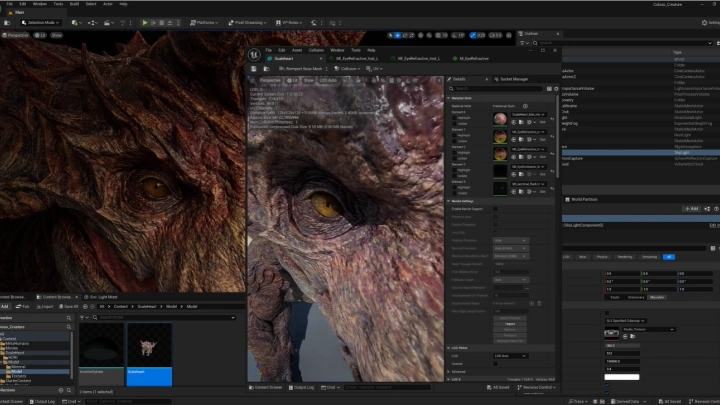
Task: Open the VP Roles dropdown
Action: (x=289, y=22)
